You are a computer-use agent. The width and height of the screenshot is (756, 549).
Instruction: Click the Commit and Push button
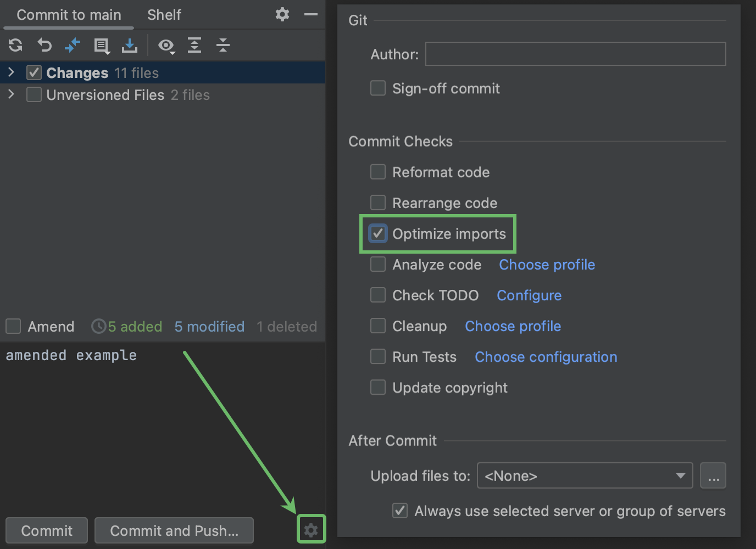[x=174, y=530]
